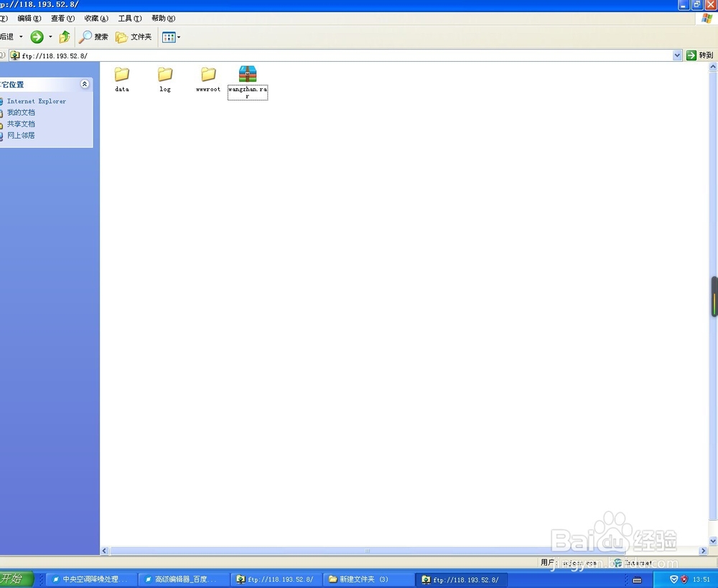718x588 pixels.
Task: Click the Start (开始) button
Action: pos(16,579)
